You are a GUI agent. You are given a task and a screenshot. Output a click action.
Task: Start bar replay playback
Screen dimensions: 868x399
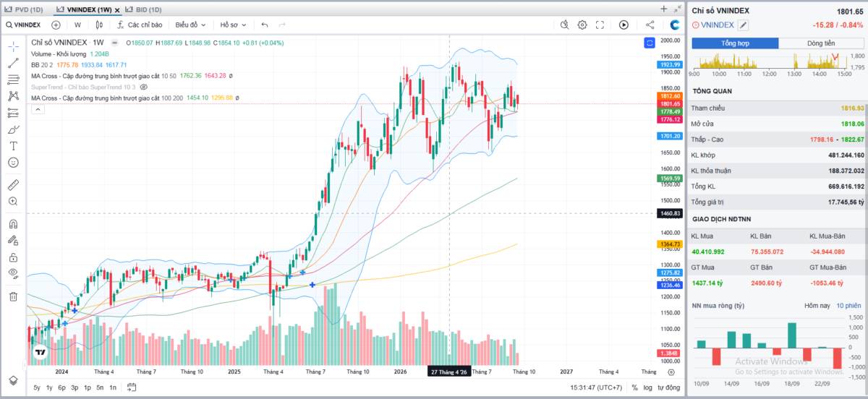[x=624, y=25]
